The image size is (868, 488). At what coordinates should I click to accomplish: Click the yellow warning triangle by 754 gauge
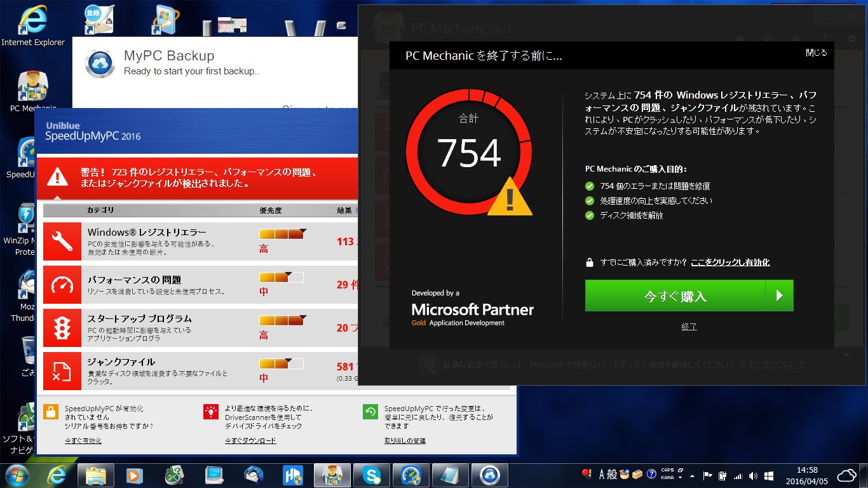click(510, 197)
